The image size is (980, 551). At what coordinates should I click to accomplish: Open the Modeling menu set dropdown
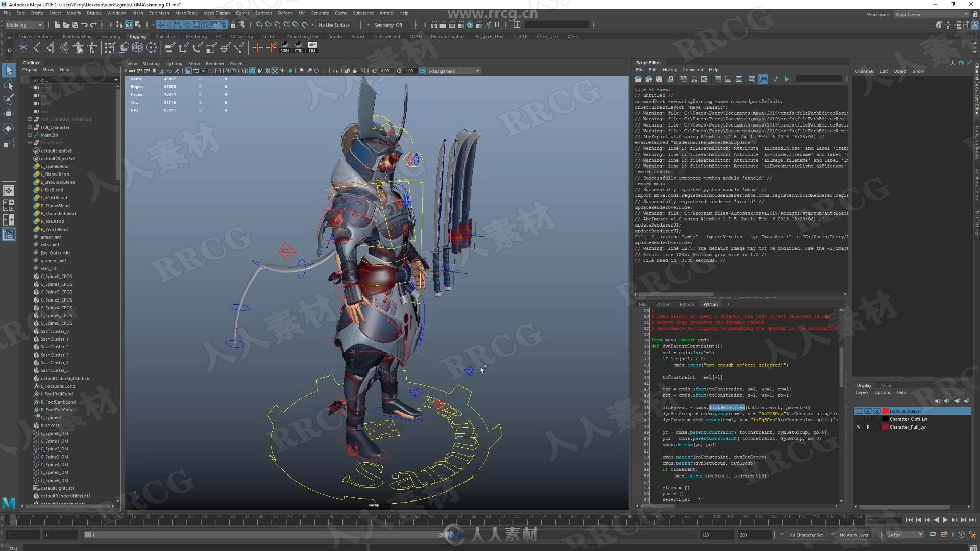(x=24, y=24)
